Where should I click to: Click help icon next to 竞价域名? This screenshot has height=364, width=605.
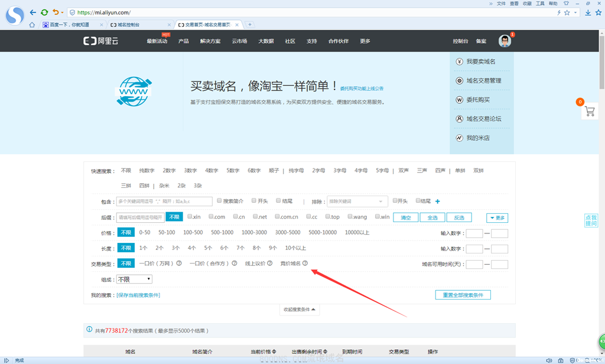[x=305, y=264]
